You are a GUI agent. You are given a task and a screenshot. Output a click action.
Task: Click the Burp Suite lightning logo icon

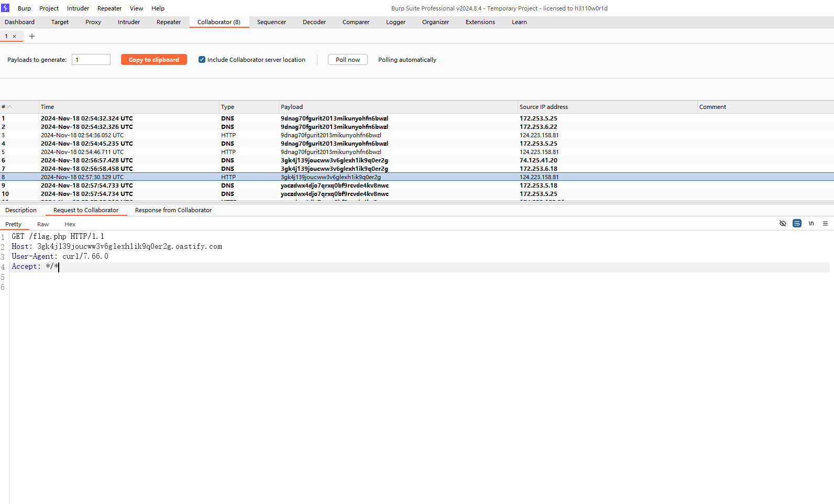click(5, 8)
